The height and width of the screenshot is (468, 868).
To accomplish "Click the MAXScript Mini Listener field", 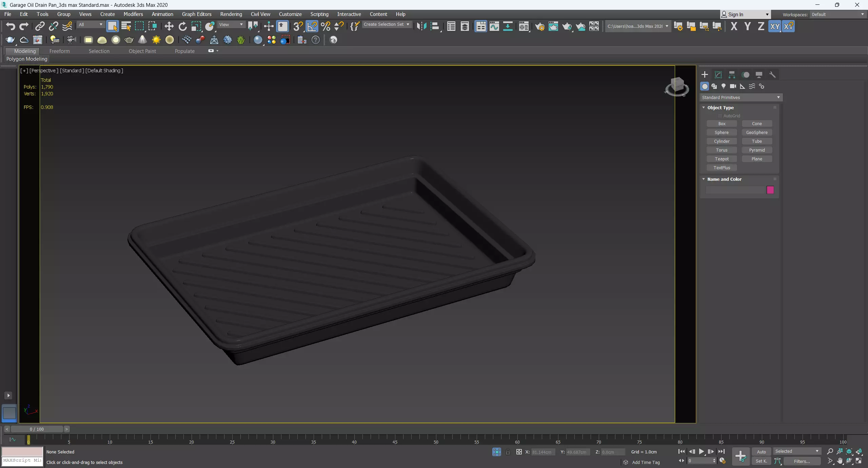I will click(22, 461).
